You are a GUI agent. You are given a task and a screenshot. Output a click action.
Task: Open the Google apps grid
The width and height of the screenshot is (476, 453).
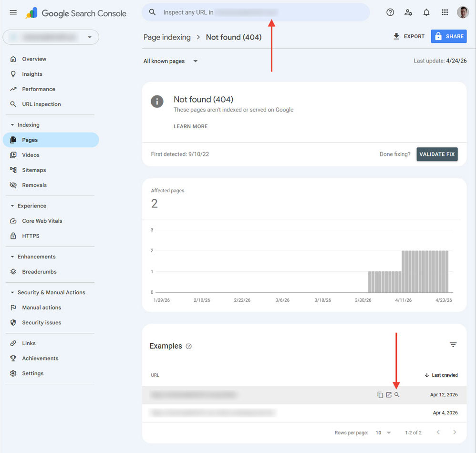pos(445,12)
